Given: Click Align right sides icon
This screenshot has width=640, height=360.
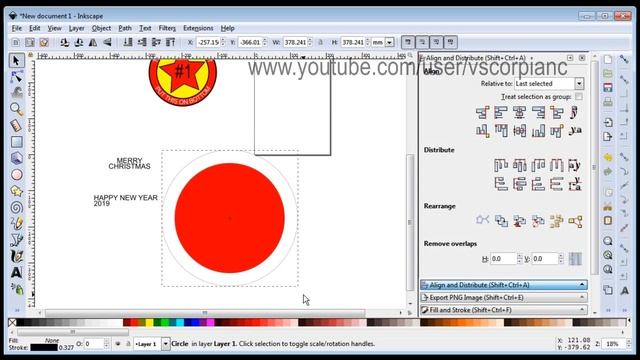Looking at the screenshot, I should [x=538, y=112].
